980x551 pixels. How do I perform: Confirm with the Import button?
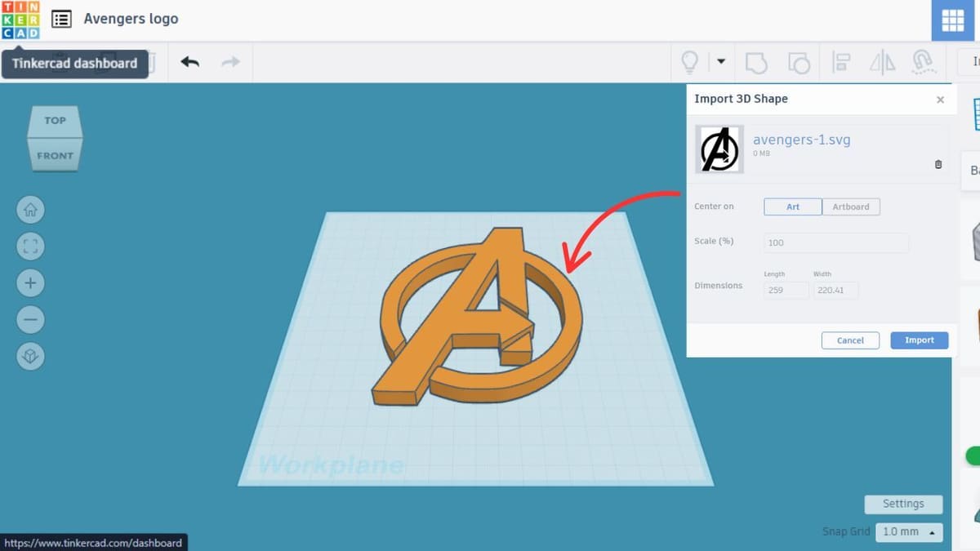click(920, 340)
